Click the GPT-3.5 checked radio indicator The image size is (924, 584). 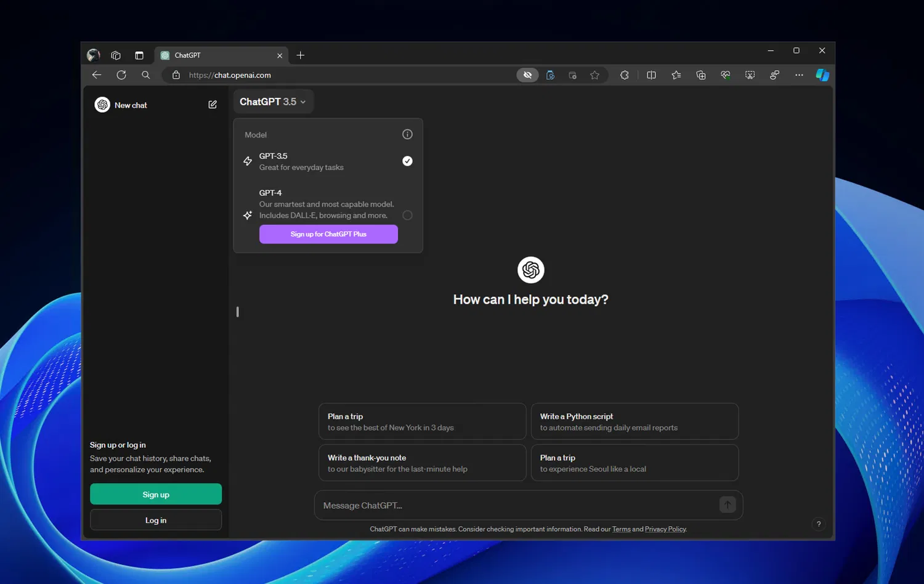[407, 161]
